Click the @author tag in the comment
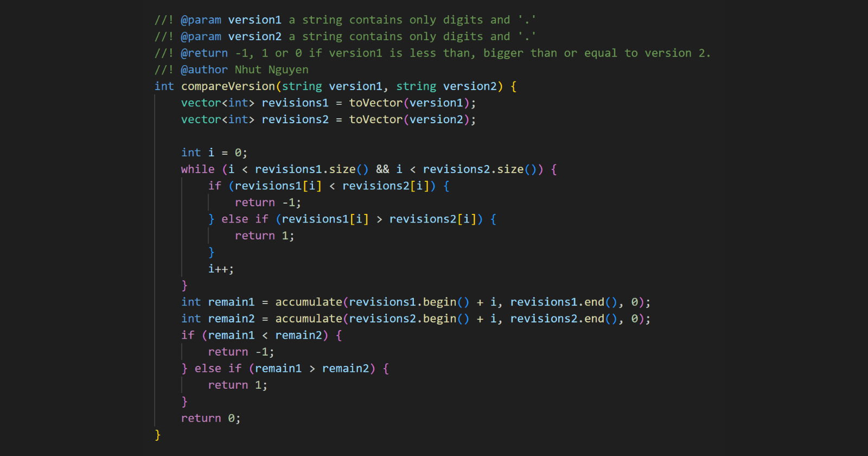 (204, 69)
